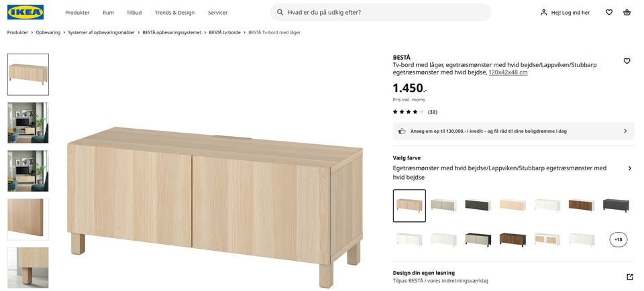Click the profile icon next to log in
Viewport: 644px width, 291px height.
543,12
